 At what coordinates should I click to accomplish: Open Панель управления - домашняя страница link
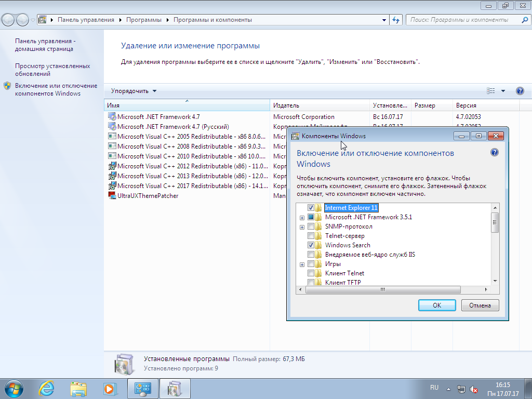pyautogui.click(x=45, y=45)
